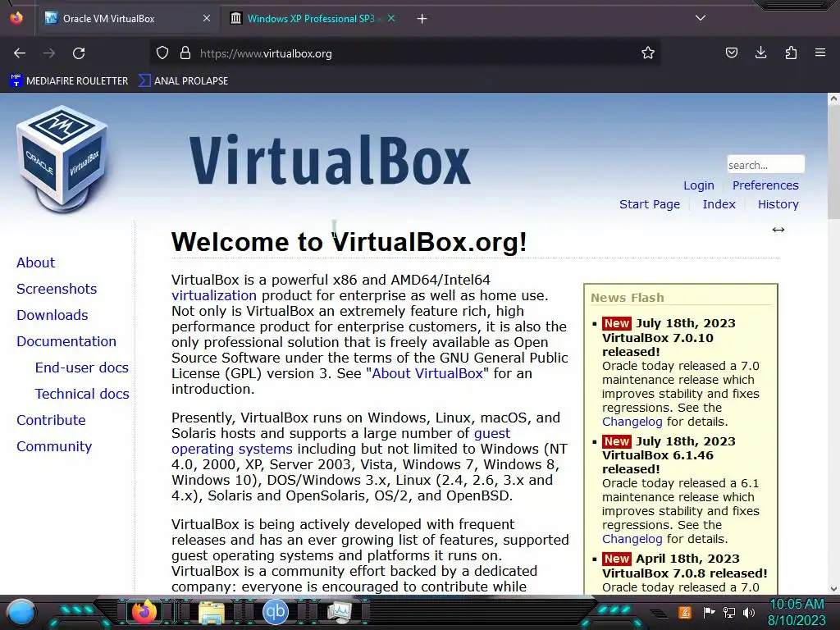Open MEDIAFIRE ROULETTER bookmark

[x=69, y=81]
